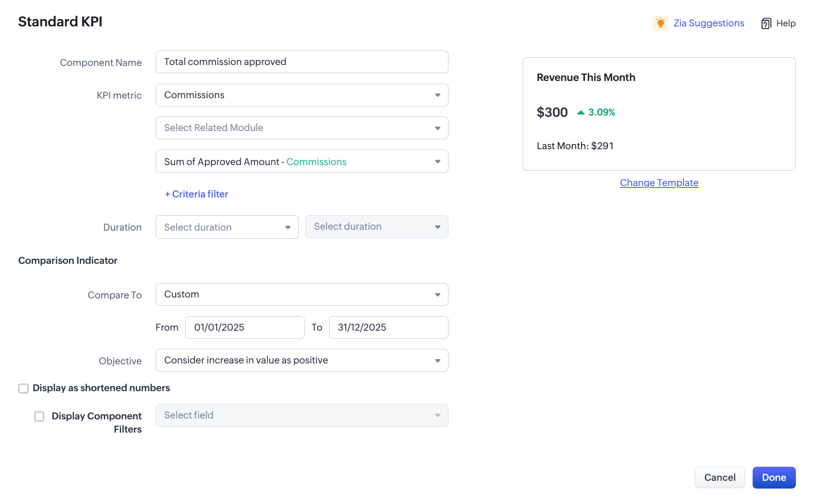
Task: Click the Cancel button
Action: point(720,478)
